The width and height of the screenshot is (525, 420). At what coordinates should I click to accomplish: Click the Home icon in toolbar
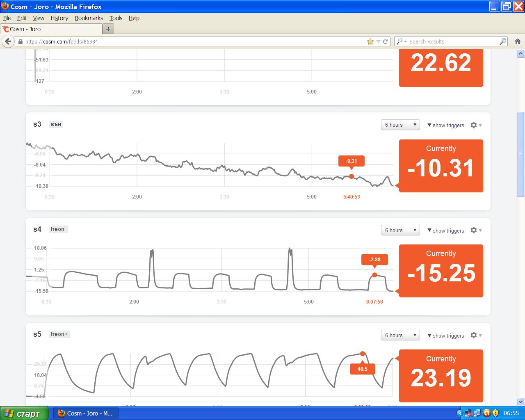(x=517, y=41)
